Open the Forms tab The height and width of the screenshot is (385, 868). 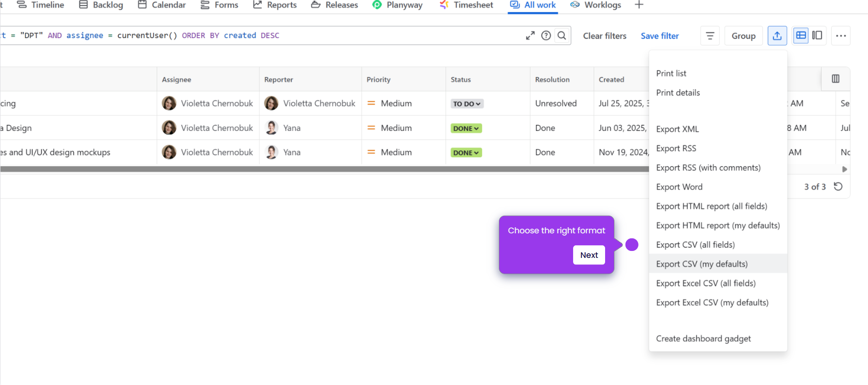click(x=219, y=5)
